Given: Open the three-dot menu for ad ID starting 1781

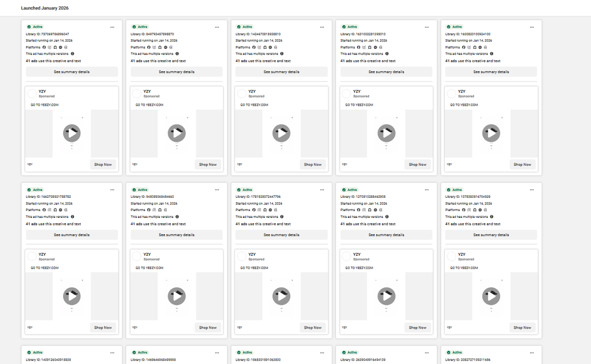Looking at the screenshot, I should pos(322,190).
